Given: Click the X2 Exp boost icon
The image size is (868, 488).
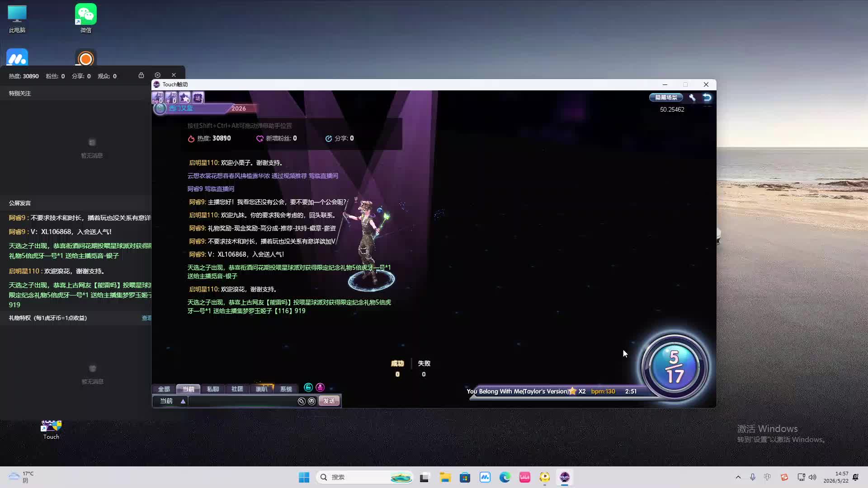Looking at the screenshot, I should (158, 97).
